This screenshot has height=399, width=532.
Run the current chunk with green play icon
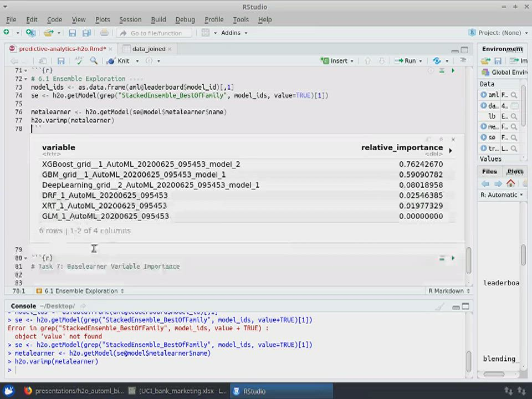pyautogui.click(x=453, y=71)
